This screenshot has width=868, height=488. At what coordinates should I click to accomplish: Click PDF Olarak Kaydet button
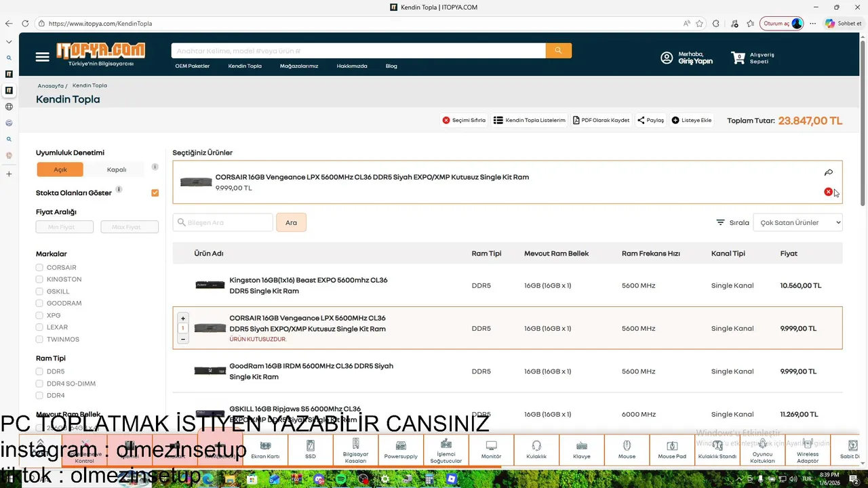(x=601, y=120)
